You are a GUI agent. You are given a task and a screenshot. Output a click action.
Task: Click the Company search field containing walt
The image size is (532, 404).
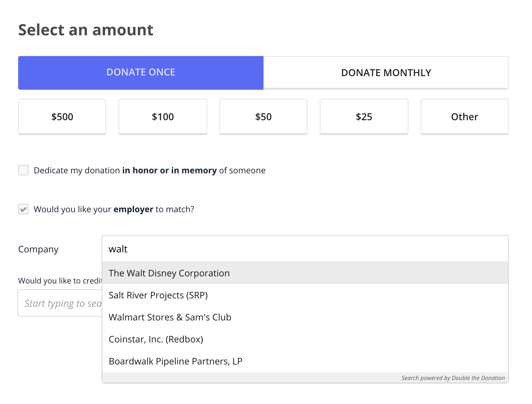click(x=305, y=249)
